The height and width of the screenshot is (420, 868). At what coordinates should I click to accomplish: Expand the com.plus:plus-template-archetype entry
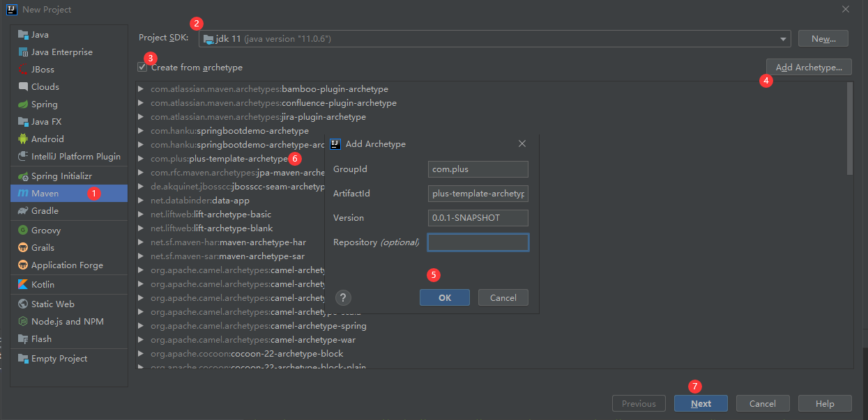(x=141, y=159)
